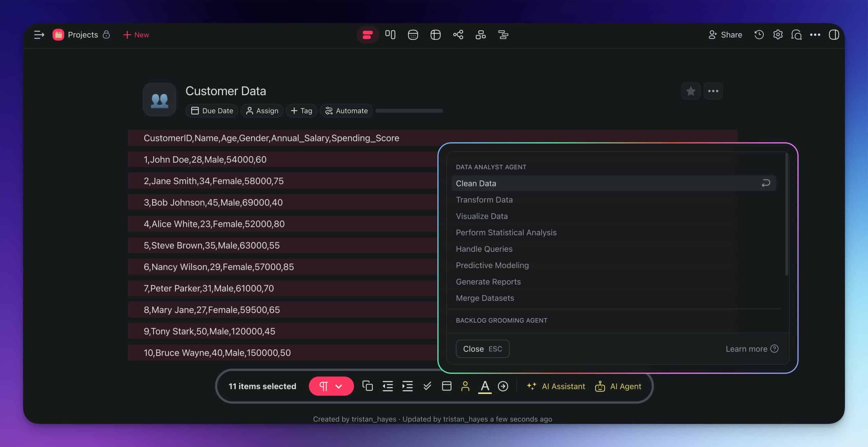The height and width of the screenshot is (447, 868).
Task: Expand the document more options menu
Action: [713, 91]
